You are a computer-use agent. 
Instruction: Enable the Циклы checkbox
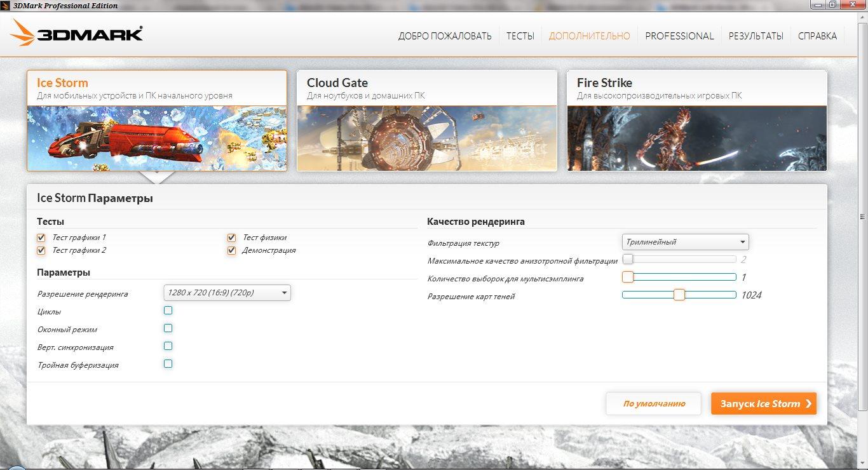pyautogui.click(x=168, y=311)
